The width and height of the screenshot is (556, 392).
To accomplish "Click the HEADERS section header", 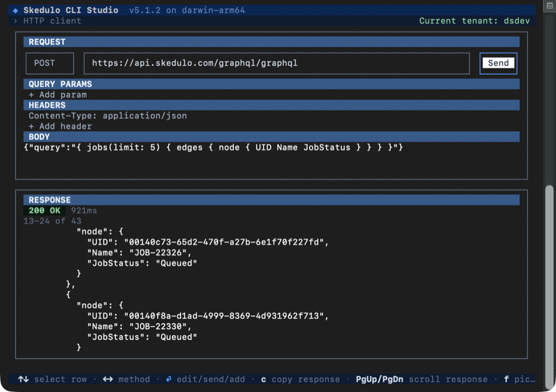I will click(271, 105).
